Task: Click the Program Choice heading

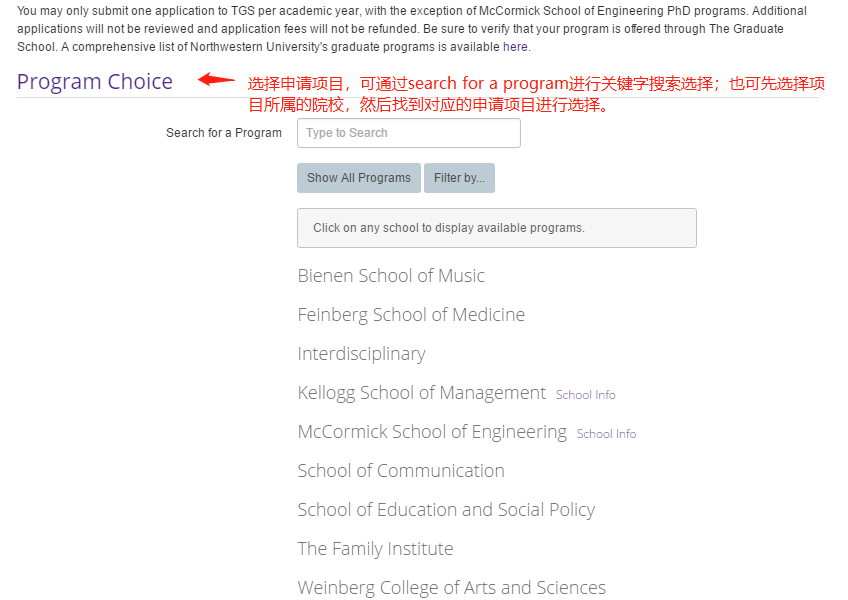Action: click(x=95, y=81)
